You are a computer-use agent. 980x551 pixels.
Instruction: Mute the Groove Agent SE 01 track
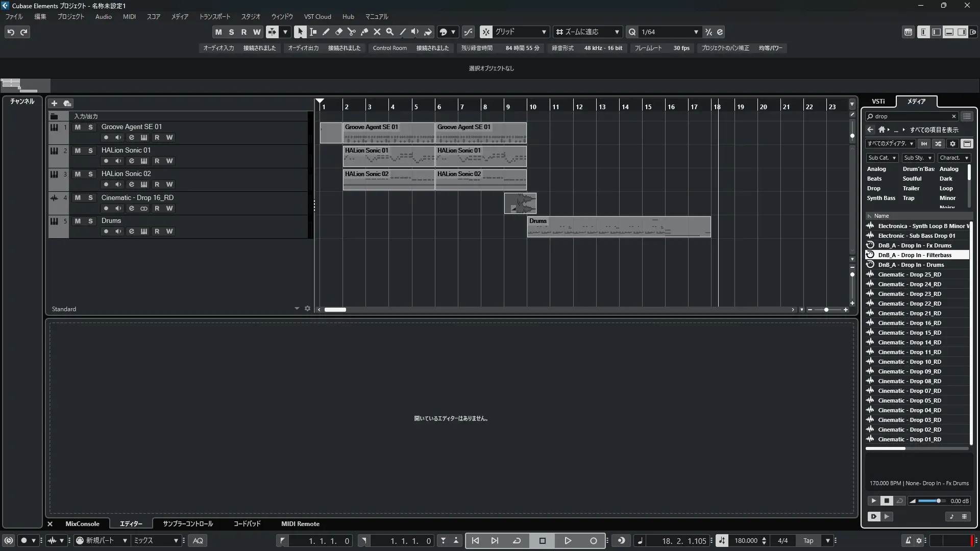point(78,127)
